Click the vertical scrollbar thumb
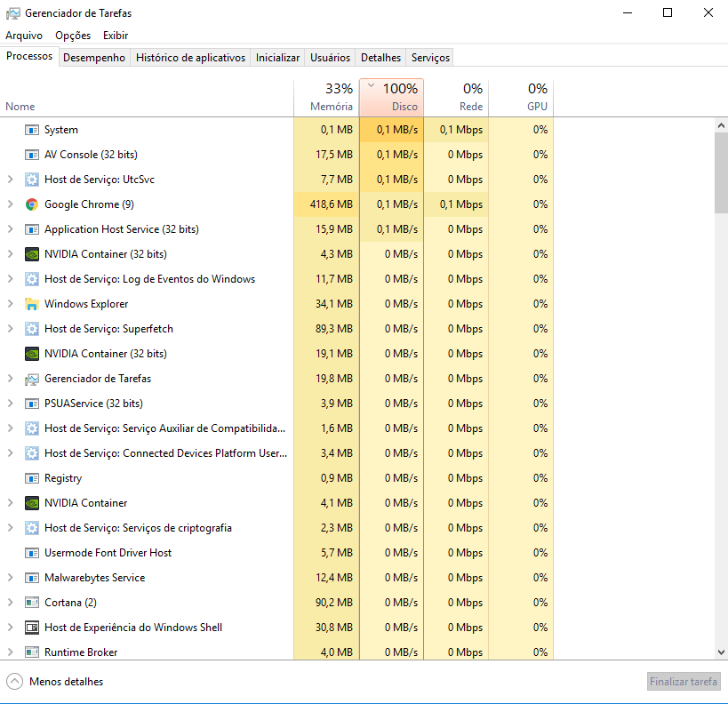Viewport: 728px width, 704px height. [x=721, y=172]
